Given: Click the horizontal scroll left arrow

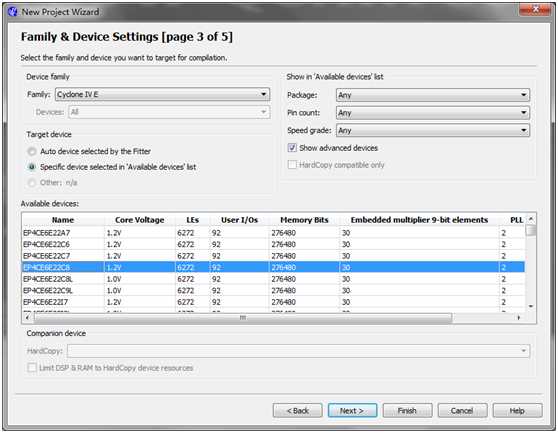Looking at the screenshot, I should click(27, 317).
